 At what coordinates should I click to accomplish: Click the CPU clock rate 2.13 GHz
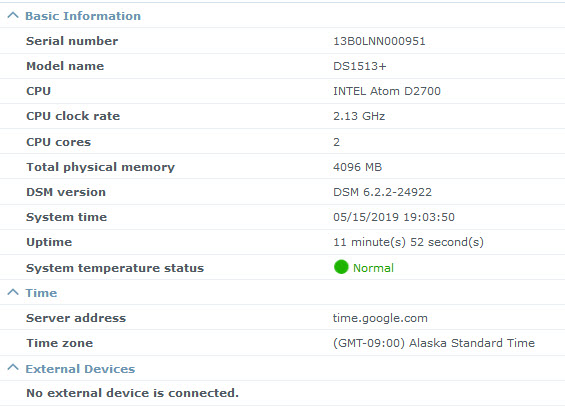[359, 116]
